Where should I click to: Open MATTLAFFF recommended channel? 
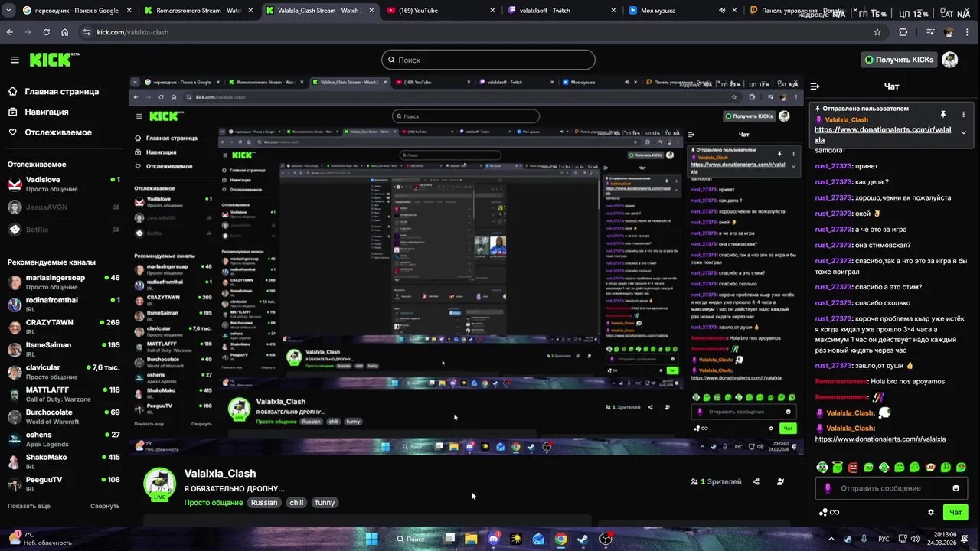[63, 394]
